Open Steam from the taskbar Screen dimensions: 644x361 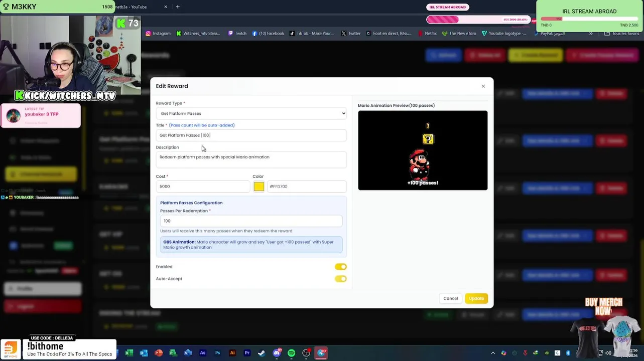tap(262, 353)
